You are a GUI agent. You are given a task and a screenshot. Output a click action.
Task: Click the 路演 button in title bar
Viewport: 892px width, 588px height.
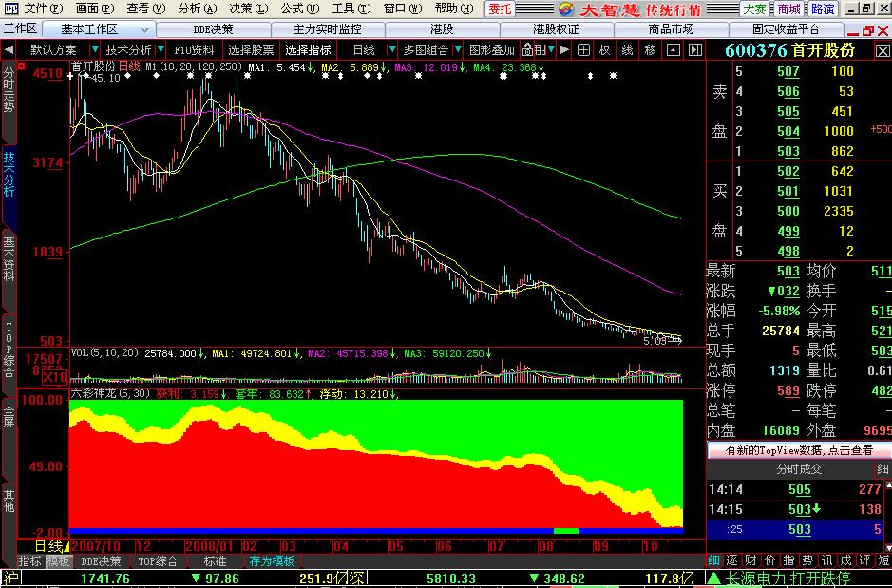pyautogui.click(x=823, y=9)
